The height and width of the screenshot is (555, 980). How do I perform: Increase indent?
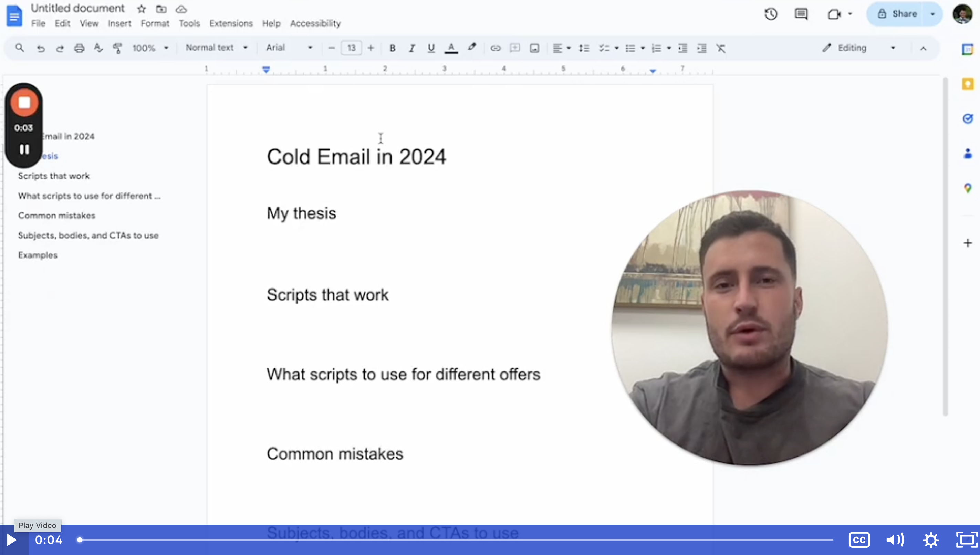click(702, 48)
